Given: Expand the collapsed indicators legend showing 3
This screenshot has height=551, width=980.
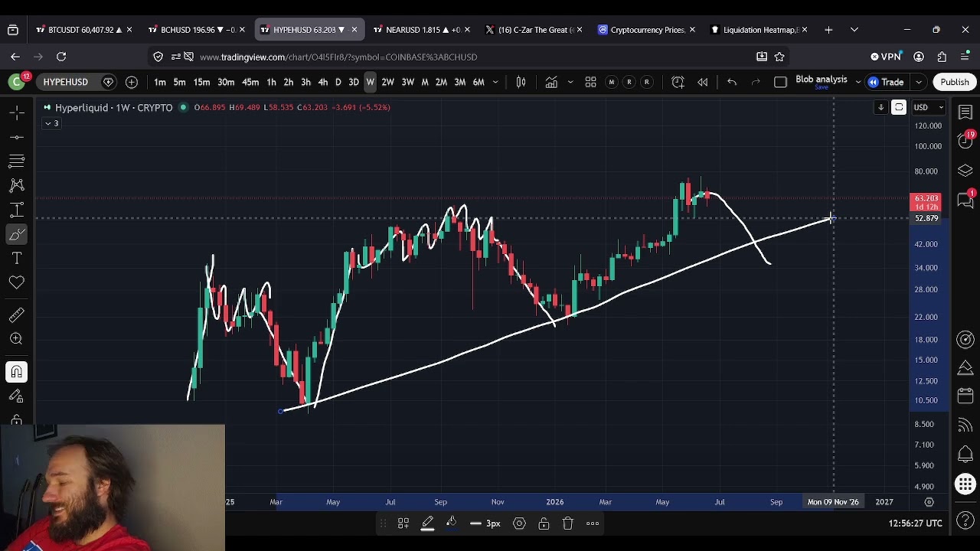Looking at the screenshot, I should (x=51, y=123).
